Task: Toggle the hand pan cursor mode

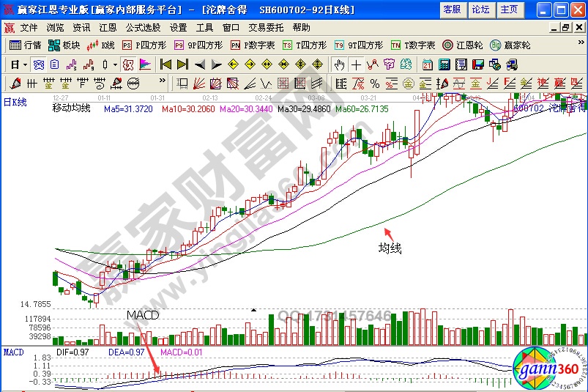Action: click(x=339, y=64)
